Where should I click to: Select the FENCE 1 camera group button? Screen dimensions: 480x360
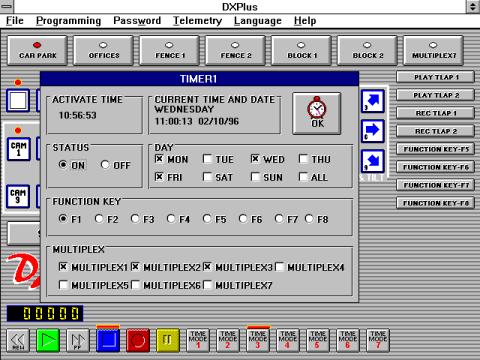[x=169, y=50]
